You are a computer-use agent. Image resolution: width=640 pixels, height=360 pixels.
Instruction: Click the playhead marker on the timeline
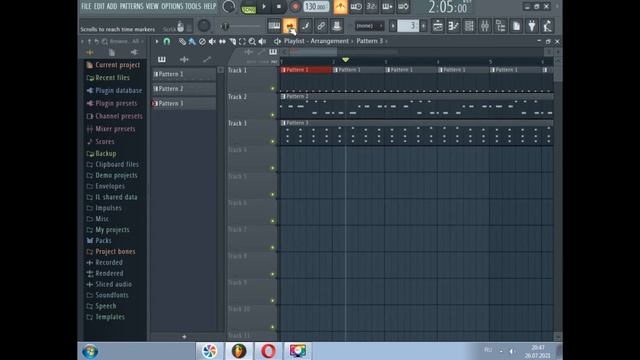(345, 60)
